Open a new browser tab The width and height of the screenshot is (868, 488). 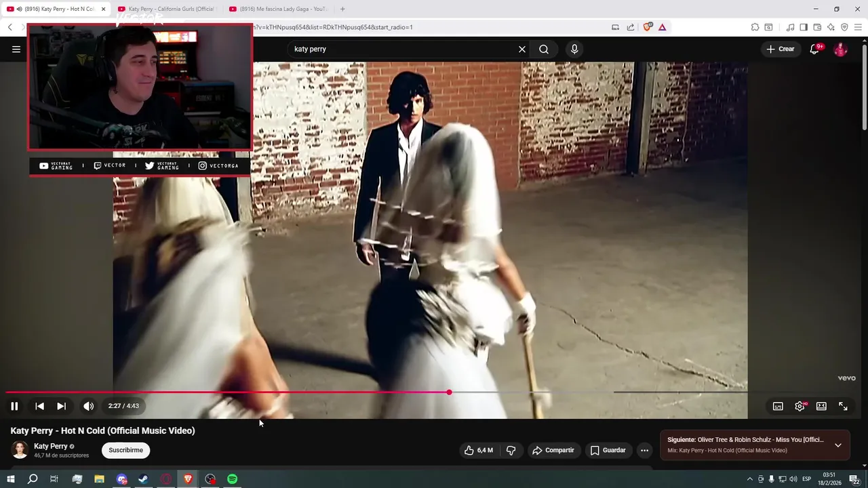(342, 9)
